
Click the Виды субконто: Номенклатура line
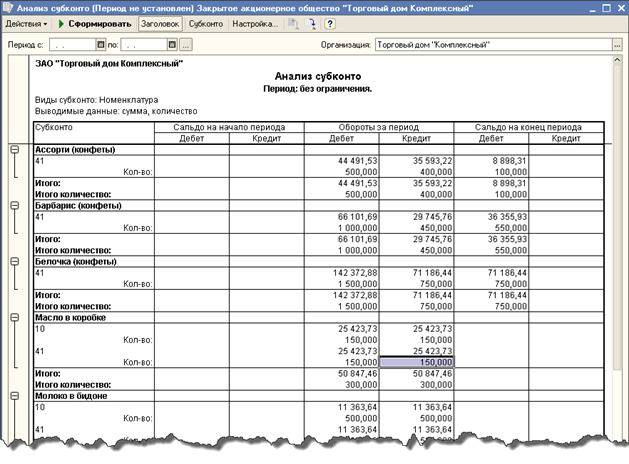pyautogui.click(x=96, y=100)
